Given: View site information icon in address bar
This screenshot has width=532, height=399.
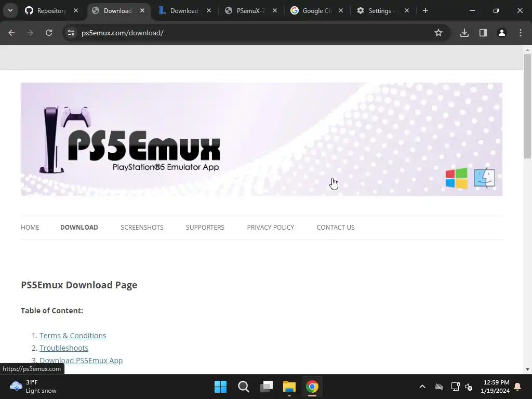Looking at the screenshot, I should 71,33.
